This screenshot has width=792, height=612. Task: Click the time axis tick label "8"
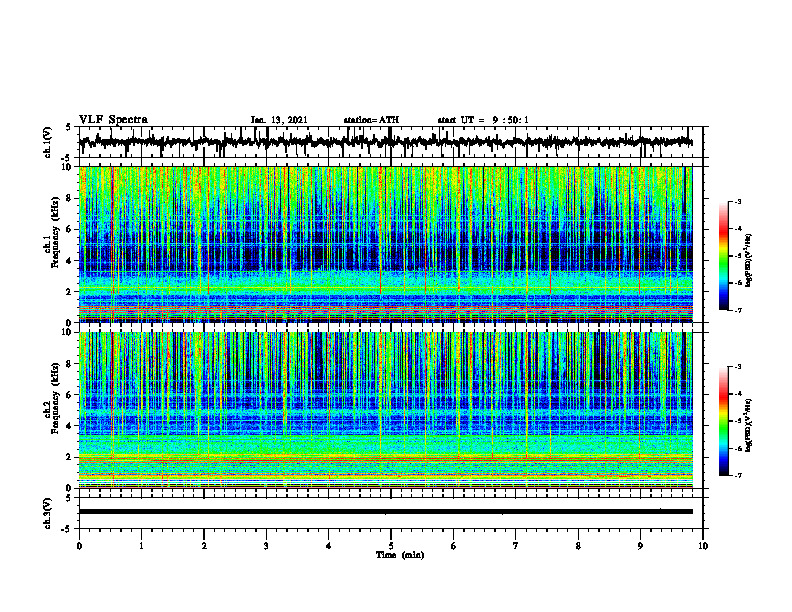578,546
